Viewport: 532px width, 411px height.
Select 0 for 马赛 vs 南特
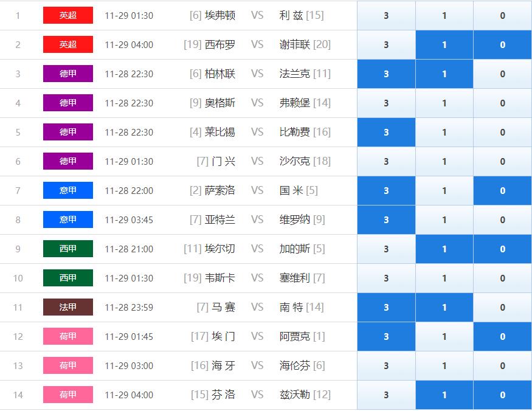502,307
